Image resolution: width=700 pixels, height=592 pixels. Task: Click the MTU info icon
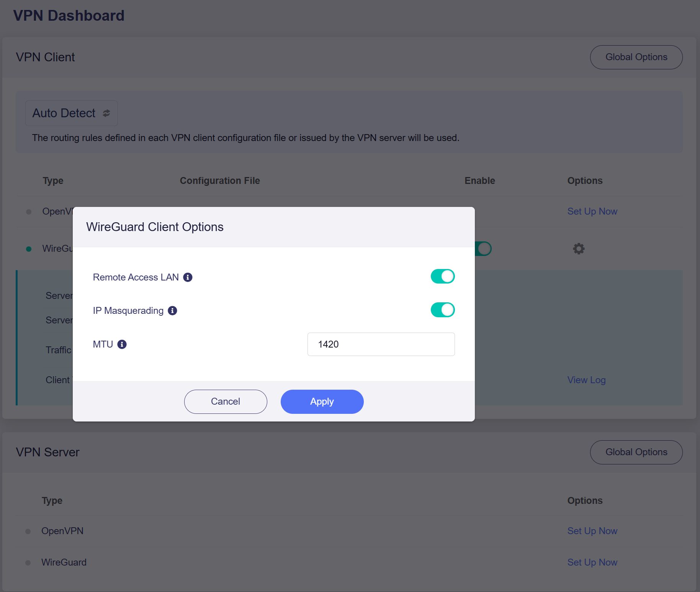tap(122, 344)
